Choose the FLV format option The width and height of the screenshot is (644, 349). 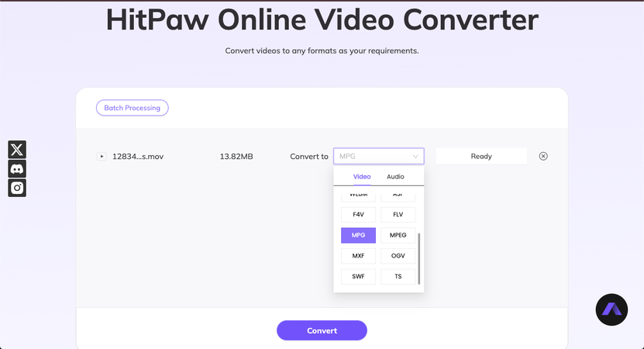point(398,215)
